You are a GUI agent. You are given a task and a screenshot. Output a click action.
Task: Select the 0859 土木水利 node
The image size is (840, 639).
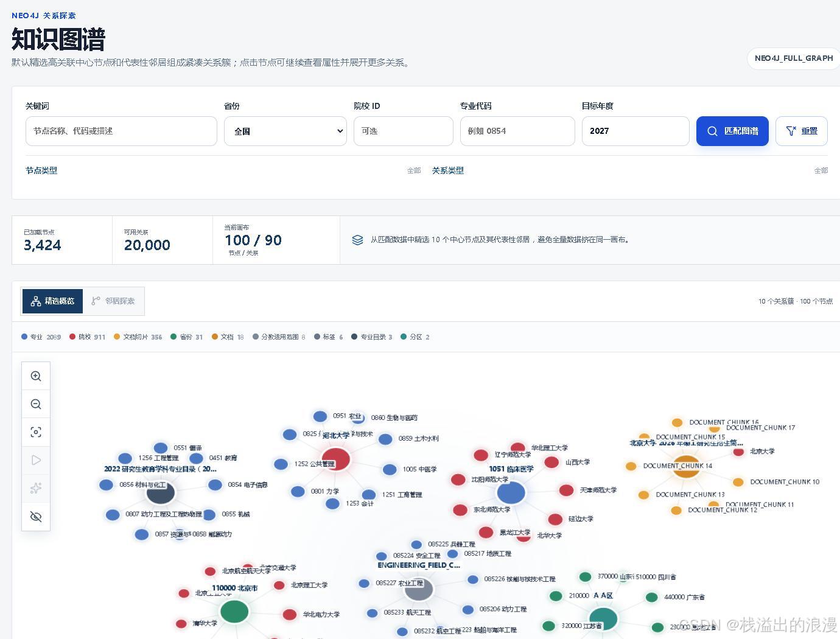click(385, 439)
